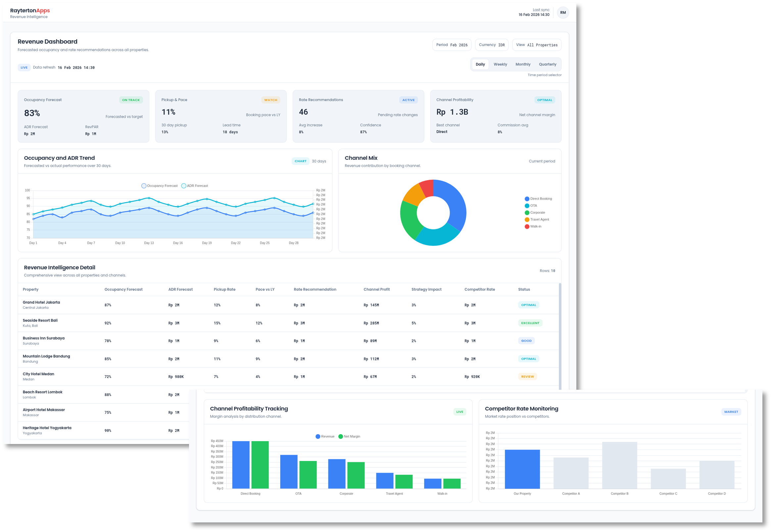Toggle the Occupancy Forecast legend item
The height and width of the screenshot is (532, 772).
pyautogui.click(x=160, y=186)
